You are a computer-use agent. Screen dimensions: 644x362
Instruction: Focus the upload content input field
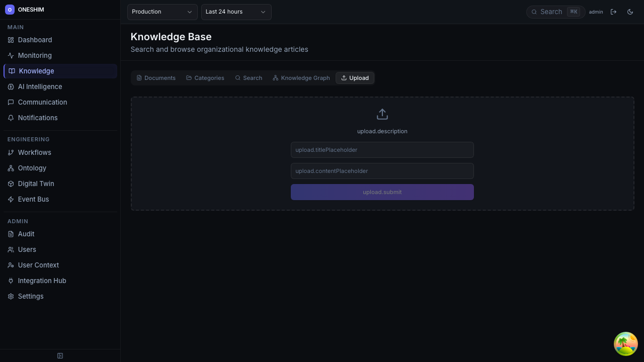click(x=382, y=171)
